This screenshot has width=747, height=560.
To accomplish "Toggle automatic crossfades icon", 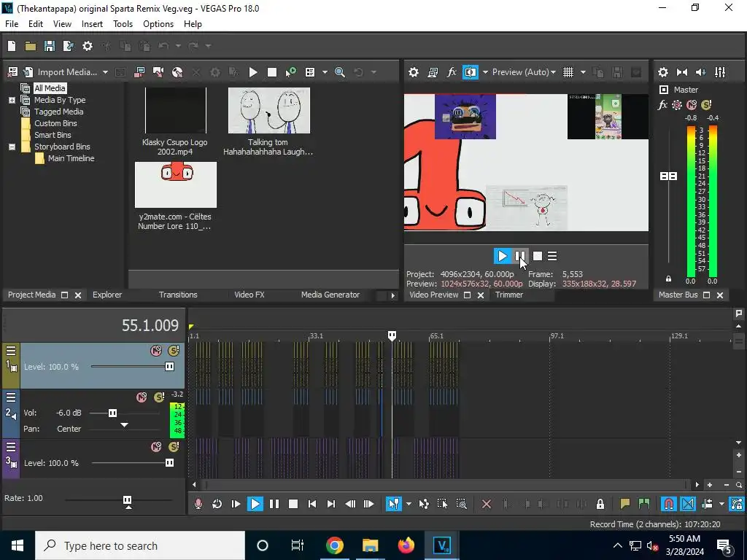I will 688,504.
